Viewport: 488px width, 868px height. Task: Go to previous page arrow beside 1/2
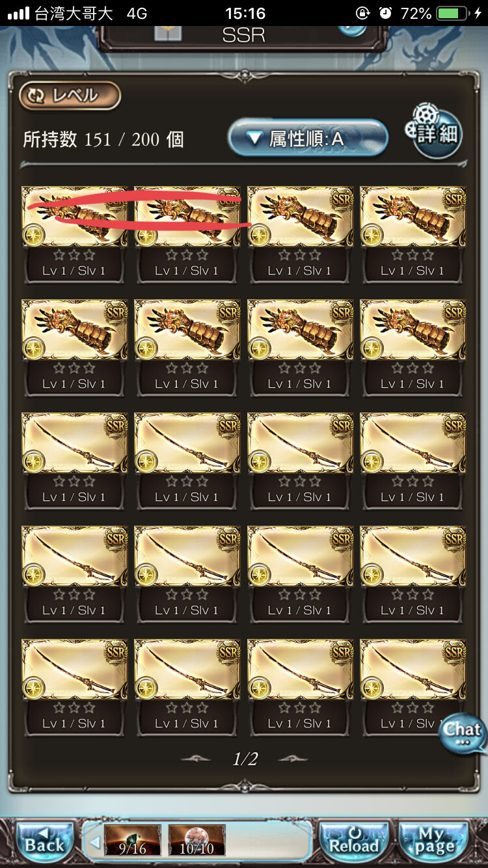(x=195, y=759)
